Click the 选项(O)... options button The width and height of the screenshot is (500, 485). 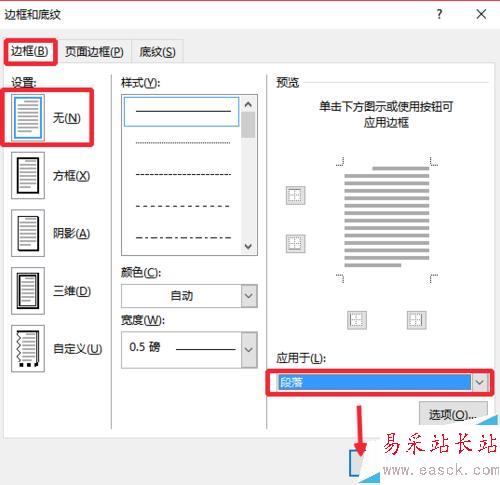pyautogui.click(x=453, y=414)
